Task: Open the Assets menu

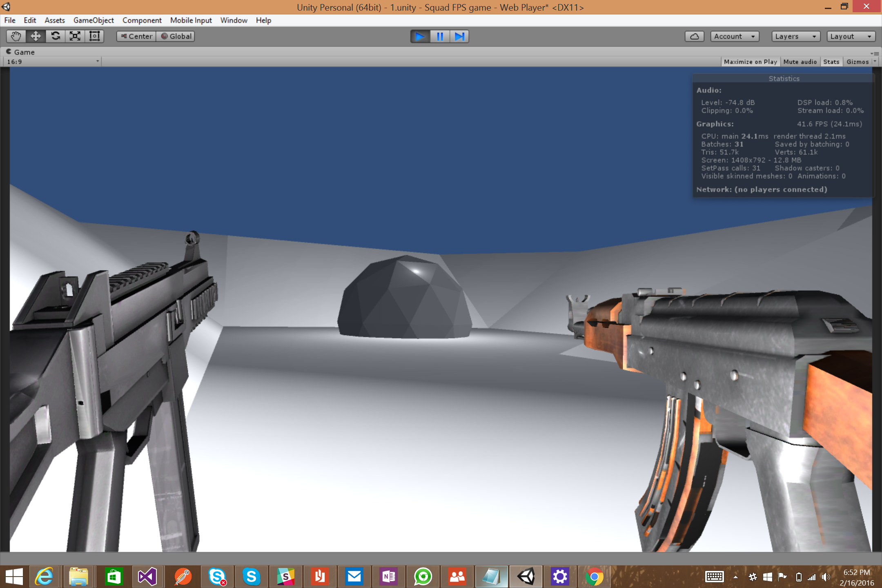Action: tap(55, 20)
